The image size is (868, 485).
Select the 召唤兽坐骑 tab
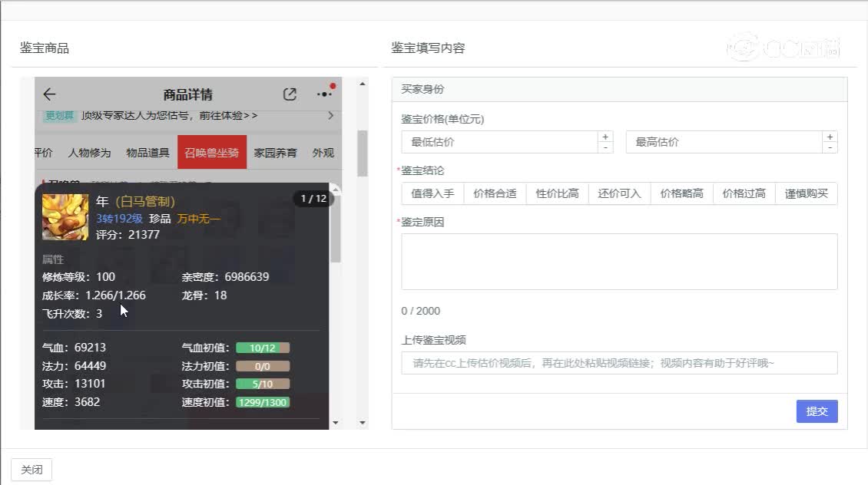(x=211, y=152)
